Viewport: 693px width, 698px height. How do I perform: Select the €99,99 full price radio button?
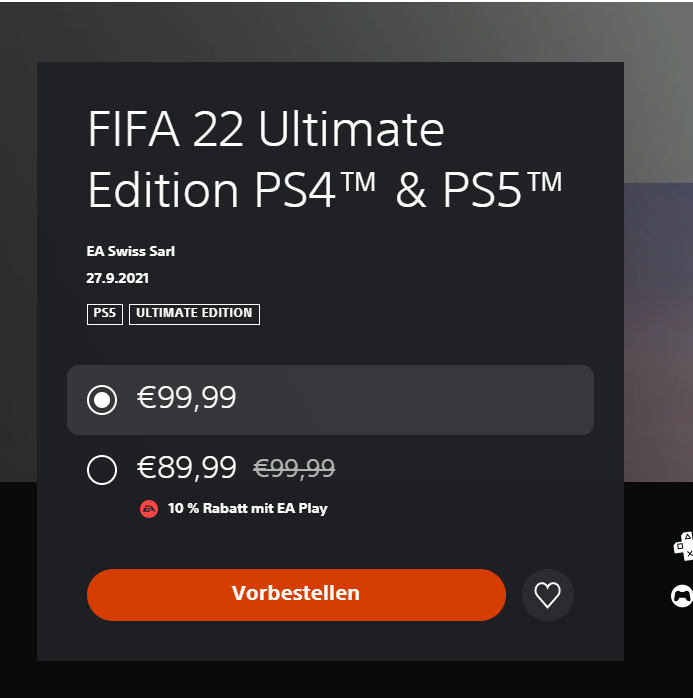[x=102, y=400]
